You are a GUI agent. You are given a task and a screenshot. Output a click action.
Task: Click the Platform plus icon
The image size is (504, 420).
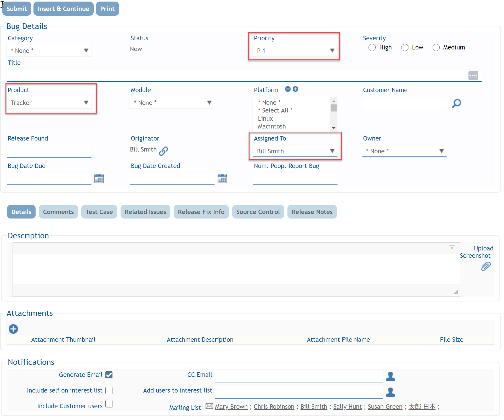pyautogui.click(x=295, y=89)
